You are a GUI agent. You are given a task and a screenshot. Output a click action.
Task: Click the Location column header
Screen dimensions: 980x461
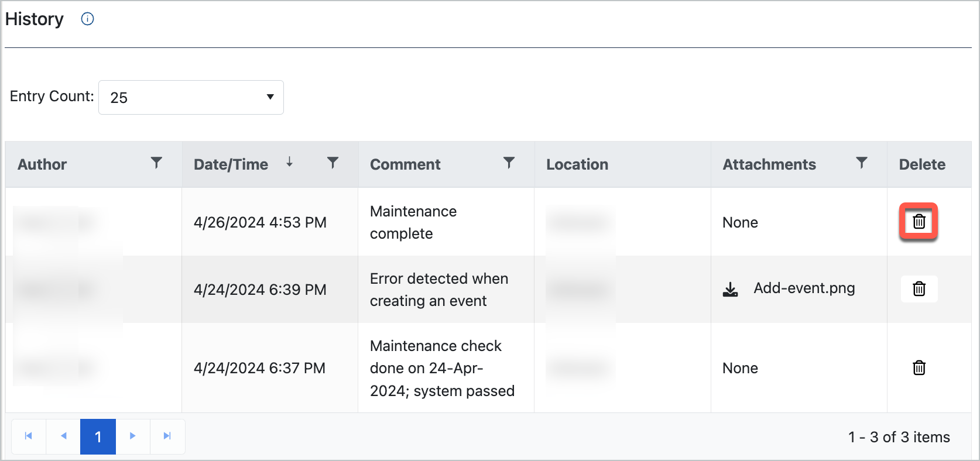click(x=577, y=164)
